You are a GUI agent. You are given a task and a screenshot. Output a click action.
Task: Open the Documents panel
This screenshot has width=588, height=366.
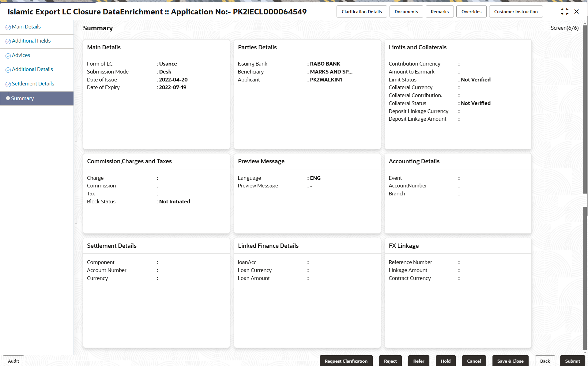tap(406, 12)
